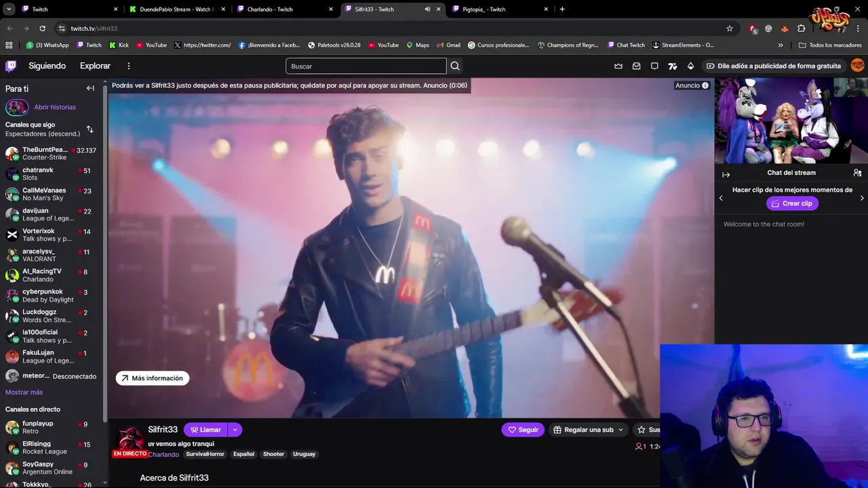Click the Get Bits diamond icon
The image size is (868, 488).
tap(690, 66)
